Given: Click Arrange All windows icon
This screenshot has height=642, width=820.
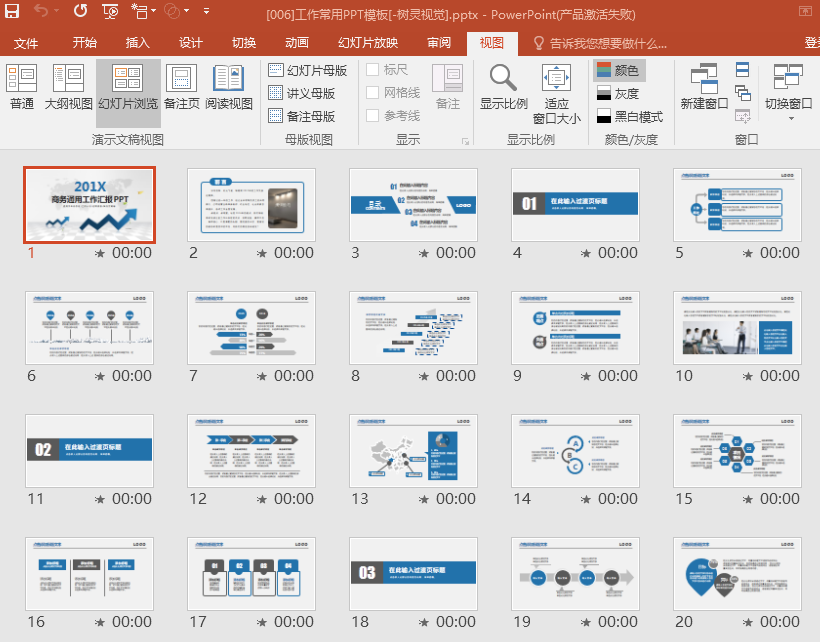Looking at the screenshot, I should [743, 70].
